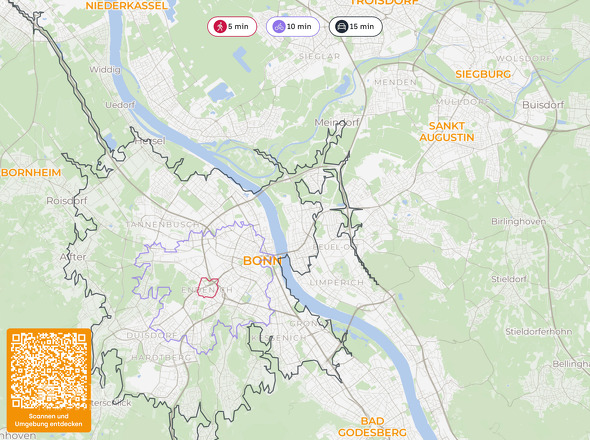The height and width of the screenshot is (440, 590).
Task: Toggle the 5 min walking isochrone pill
Action: (232, 27)
